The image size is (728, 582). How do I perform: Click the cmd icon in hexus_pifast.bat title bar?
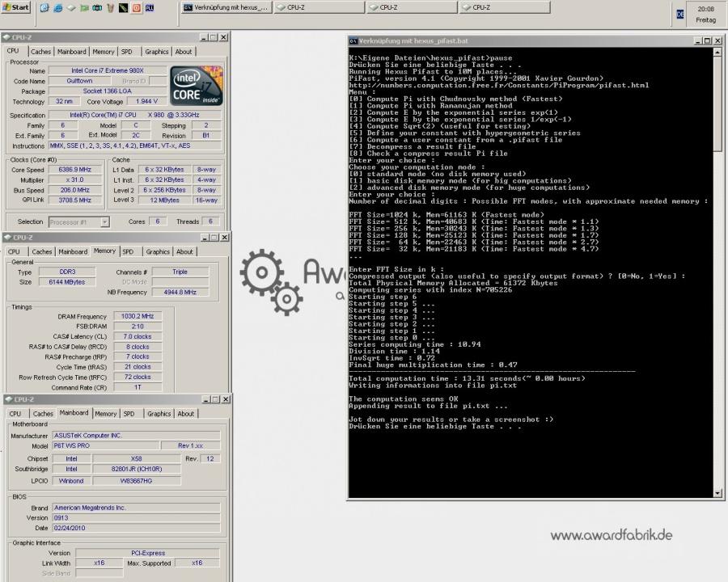[x=353, y=41]
